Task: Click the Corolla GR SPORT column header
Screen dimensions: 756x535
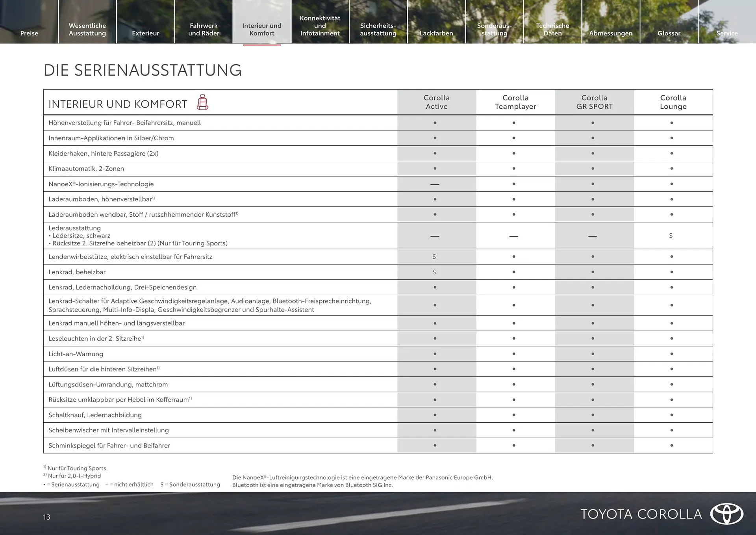Action: tap(595, 102)
